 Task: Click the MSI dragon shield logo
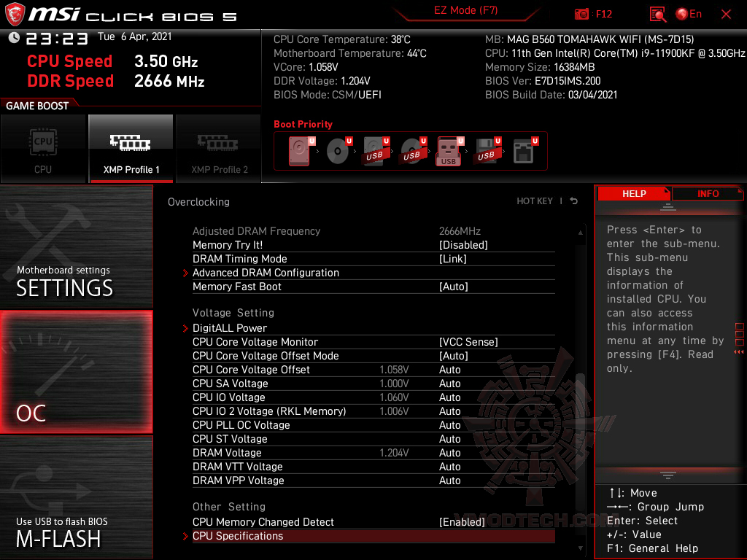(x=15, y=14)
